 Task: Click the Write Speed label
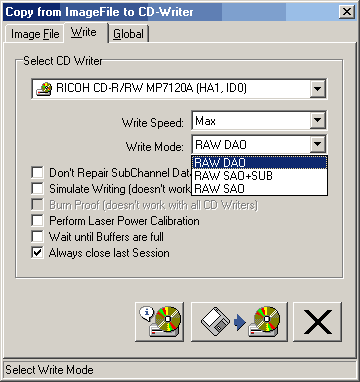tap(152, 123)
